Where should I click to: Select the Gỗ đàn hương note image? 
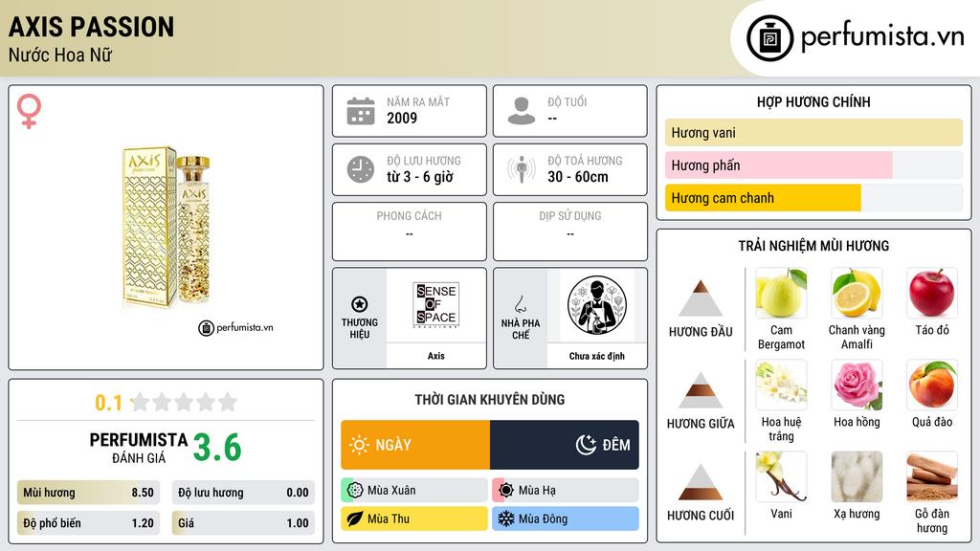(932, 476)
